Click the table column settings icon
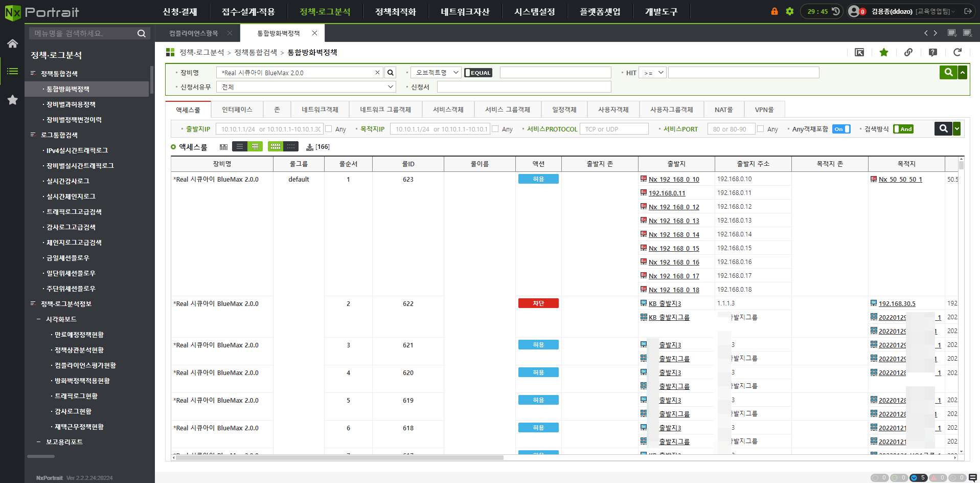Image resolution: width=980 pixels, height=483 pixels. click(223, 147)
